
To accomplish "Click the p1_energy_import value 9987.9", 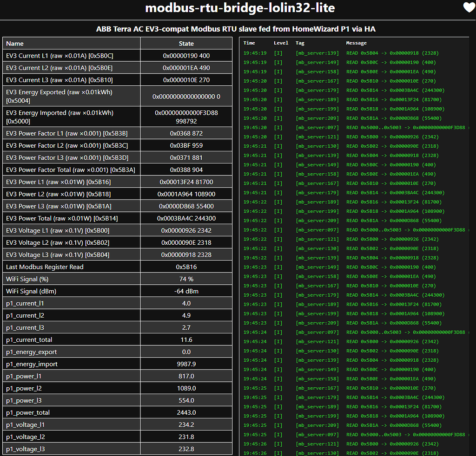I will click(x=186, y=364).
